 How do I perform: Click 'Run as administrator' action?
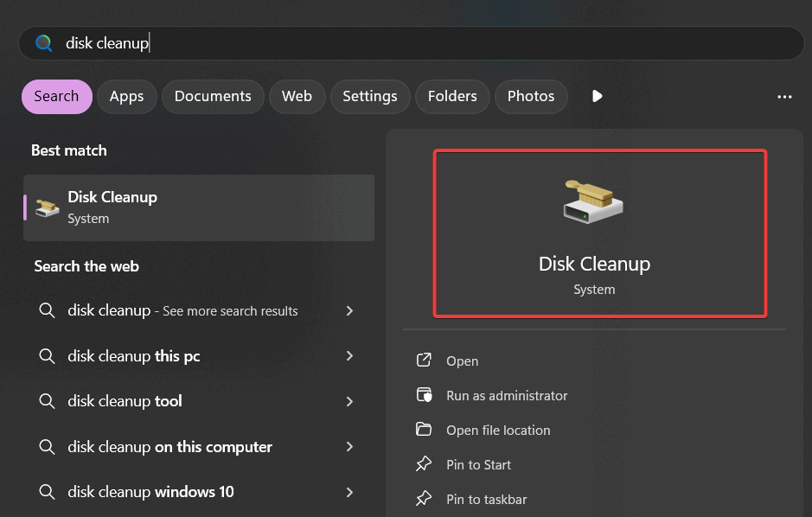507,395
